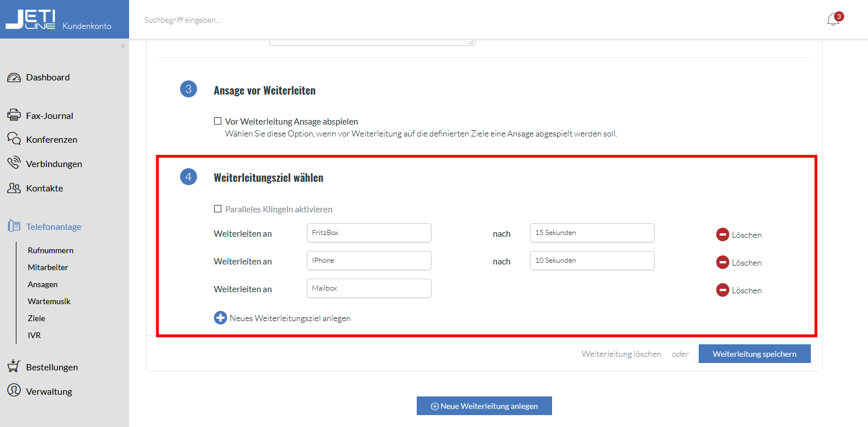This screenshot has width=868, height=427.
Task: Click the Dashboard gauge icon
Action: 14,78
